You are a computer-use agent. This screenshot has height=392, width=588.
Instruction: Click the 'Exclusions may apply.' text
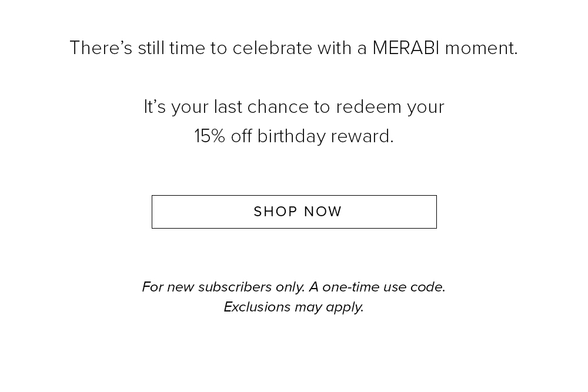(294, 307)
